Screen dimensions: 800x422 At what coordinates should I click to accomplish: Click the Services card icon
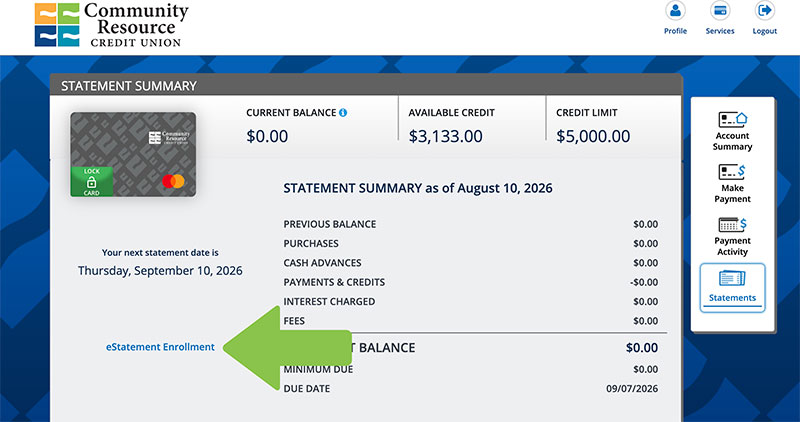click(x=720, y=10)
